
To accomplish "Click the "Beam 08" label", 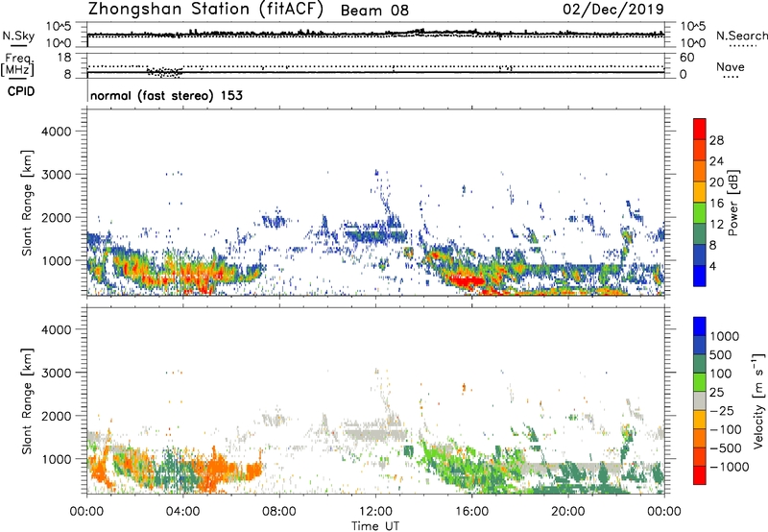I will coord(374,11).
